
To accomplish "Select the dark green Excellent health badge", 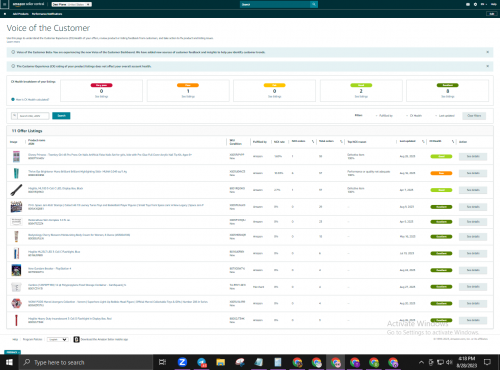I will [x=448, y=85].
